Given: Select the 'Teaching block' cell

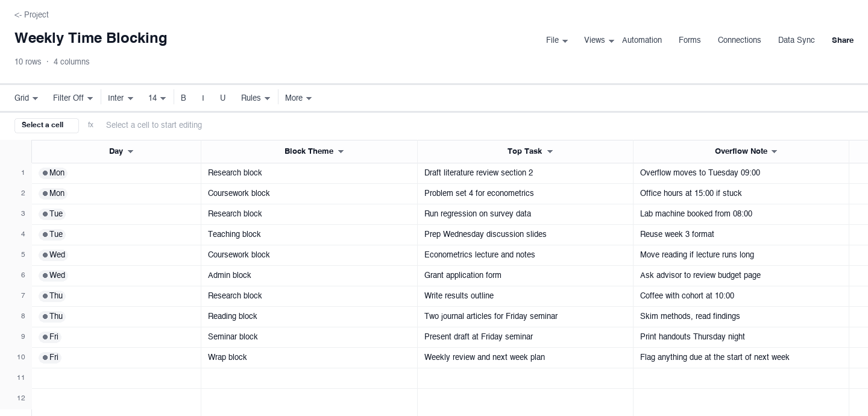Looking at the screenshot, I should pyautogui.click(x=309, y=235).
